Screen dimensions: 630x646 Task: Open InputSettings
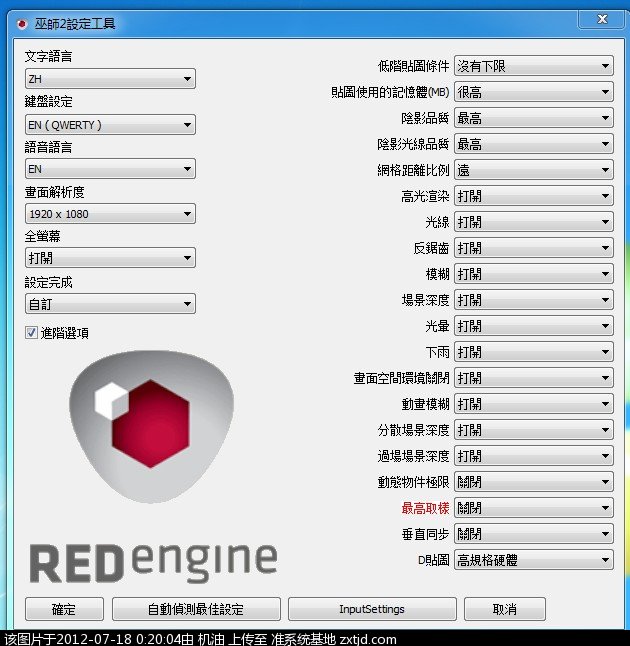tap(372, 609)
